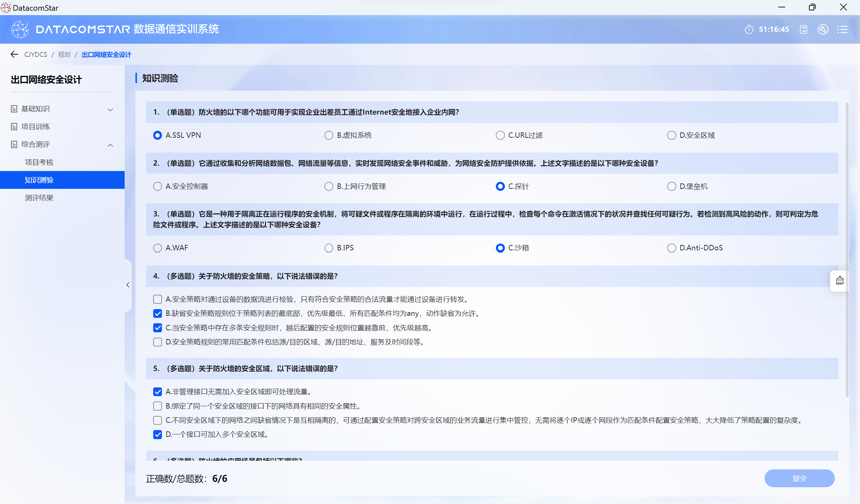Collapse the sidebar with the left arrow handle

click(128, 285)
